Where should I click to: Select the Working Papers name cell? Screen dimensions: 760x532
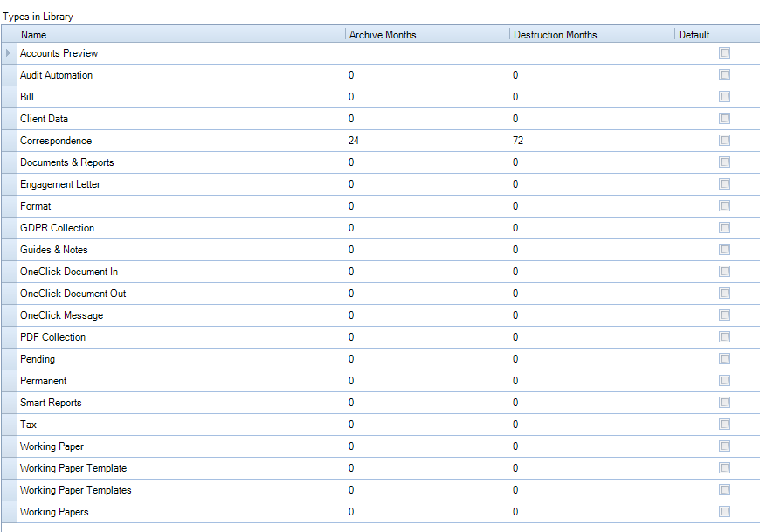(x=182, y=511)
